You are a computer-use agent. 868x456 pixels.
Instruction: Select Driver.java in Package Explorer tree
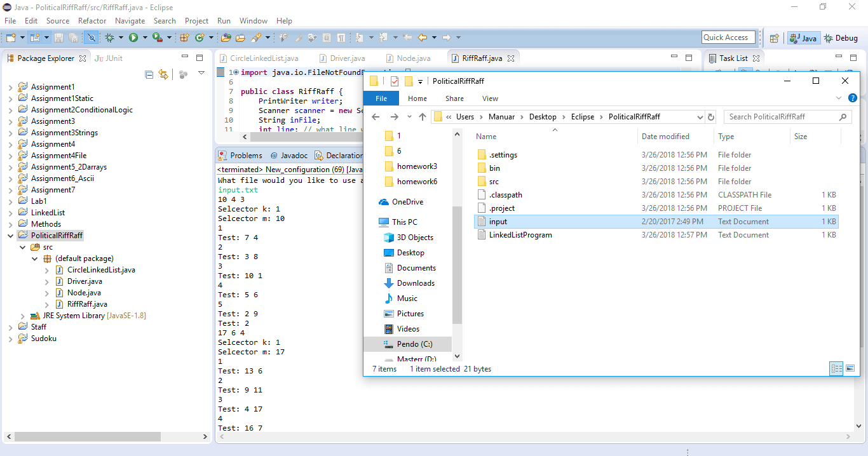pos(85,281)
